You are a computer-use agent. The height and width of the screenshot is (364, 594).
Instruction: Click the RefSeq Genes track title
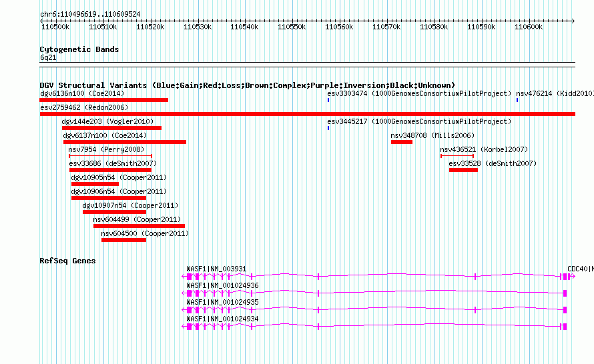click(67, 261)
